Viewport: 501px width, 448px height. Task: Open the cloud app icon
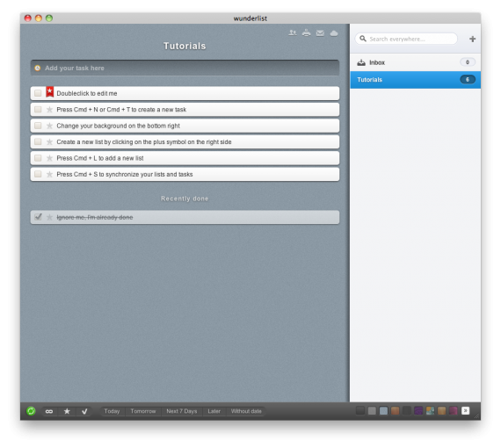(x=334, y=33)
